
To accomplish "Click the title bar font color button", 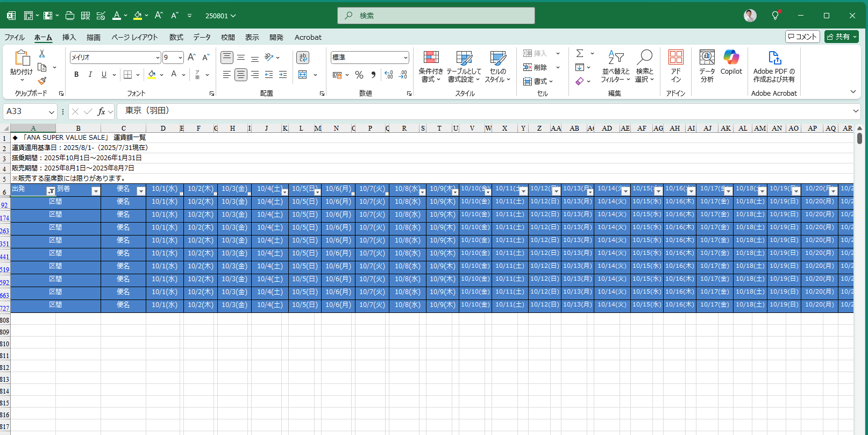I will [x=117, y=16].
